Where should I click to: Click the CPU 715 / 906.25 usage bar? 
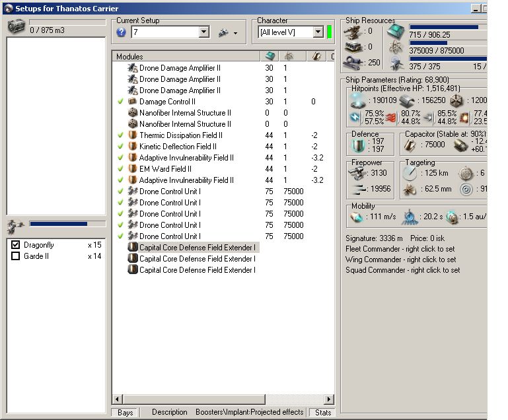[x=448, y=27]
